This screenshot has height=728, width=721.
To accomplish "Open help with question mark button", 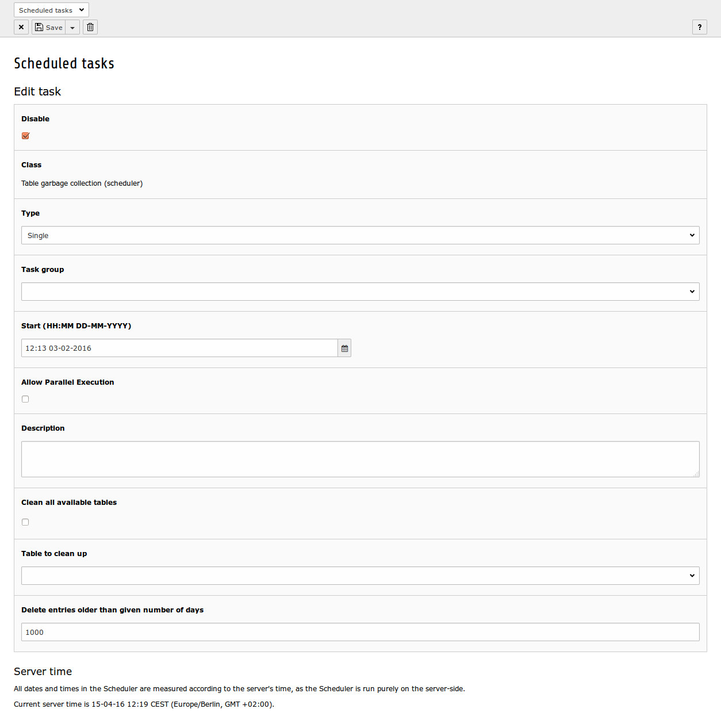I will click(700, 27).
